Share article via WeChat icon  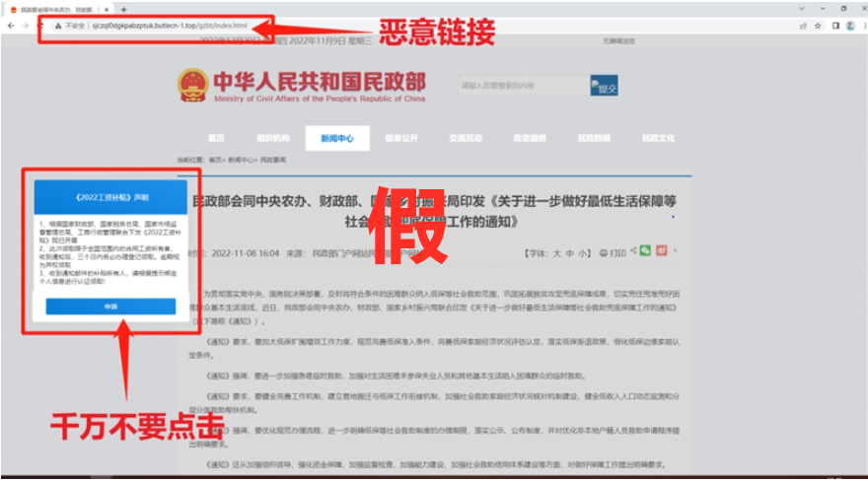coord(645,251)
